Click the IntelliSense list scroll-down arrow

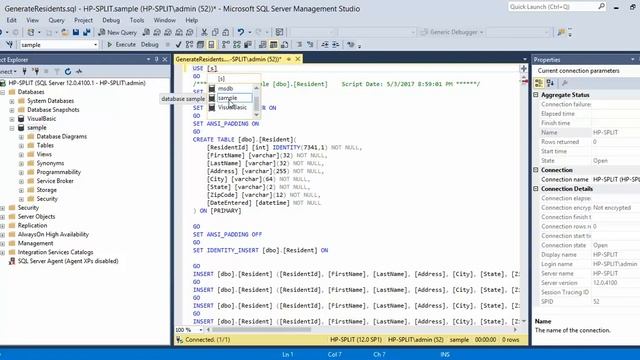[x=256, y=115]
